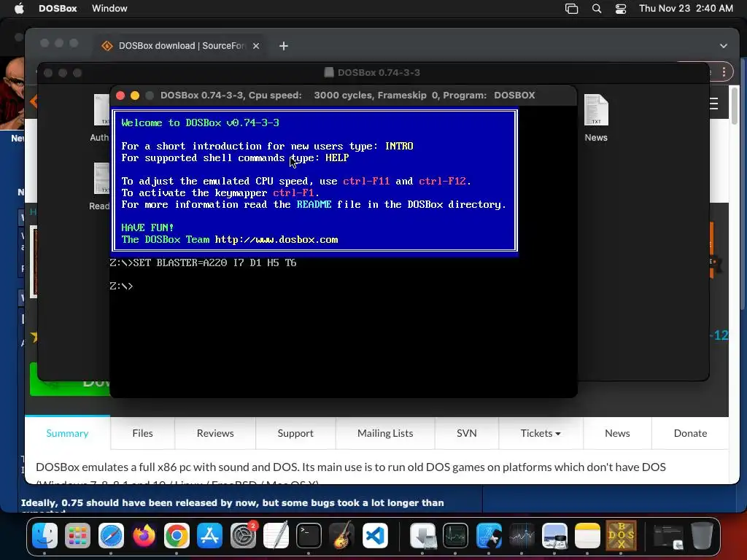Launch Firefox from the Dock
This screenshot has width=747, height=560.
click(144, 535)
